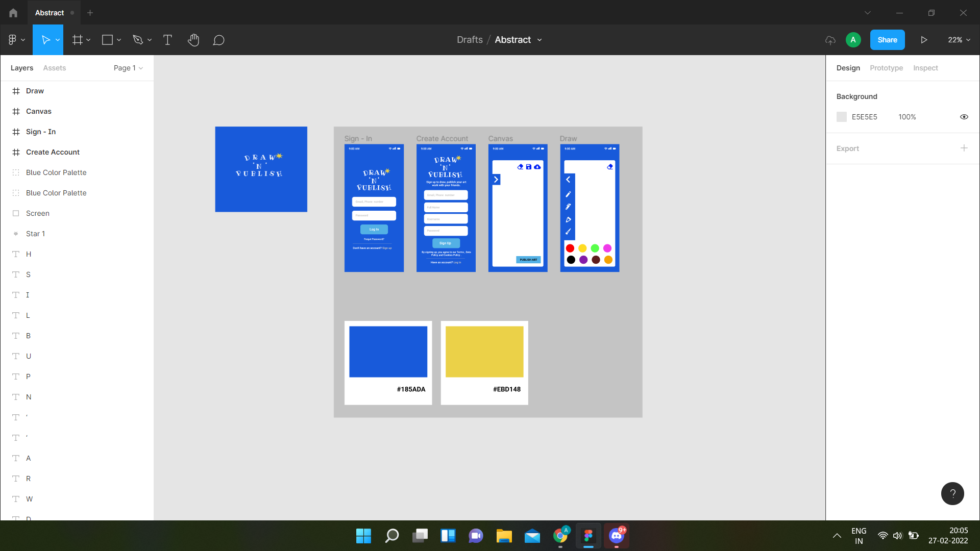Screen dimensions: 980x551
Task: Select the Hand tool
Action: (x=193, y=40)
